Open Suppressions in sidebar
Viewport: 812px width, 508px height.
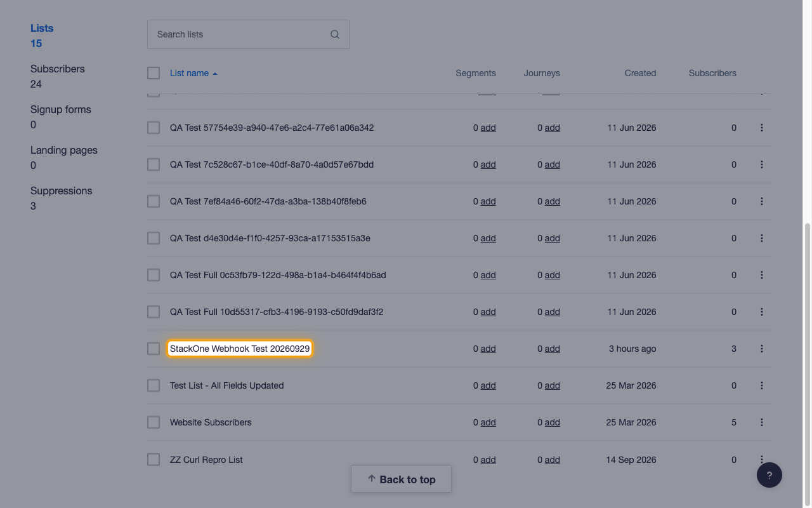[61, 198]
